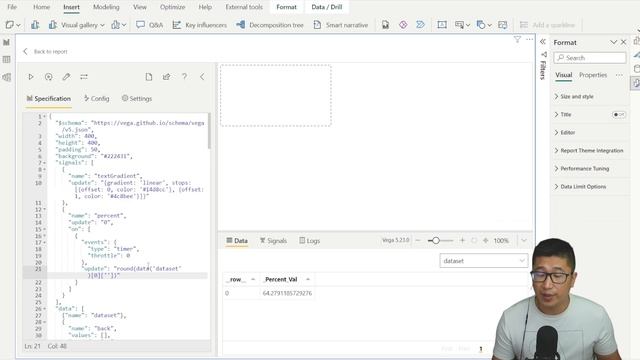
Task: Insert Key influencers visual
Action: (x=200, y=25)
